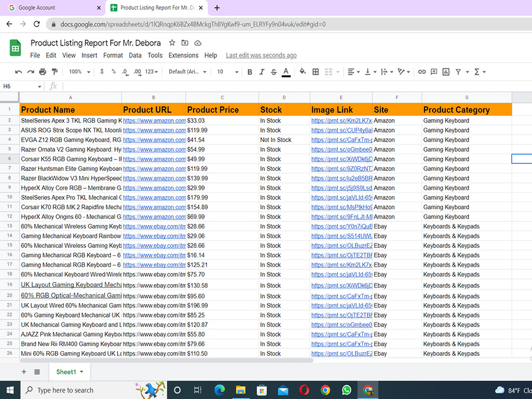The image size is (532, 399).
Task: Open the Edit menu
Action: (51, 55)
